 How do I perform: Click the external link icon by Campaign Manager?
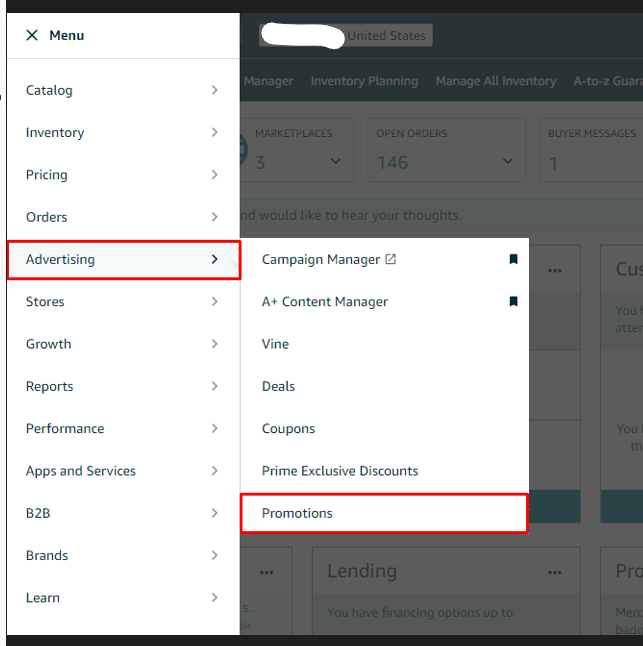(x=390, y=259)
